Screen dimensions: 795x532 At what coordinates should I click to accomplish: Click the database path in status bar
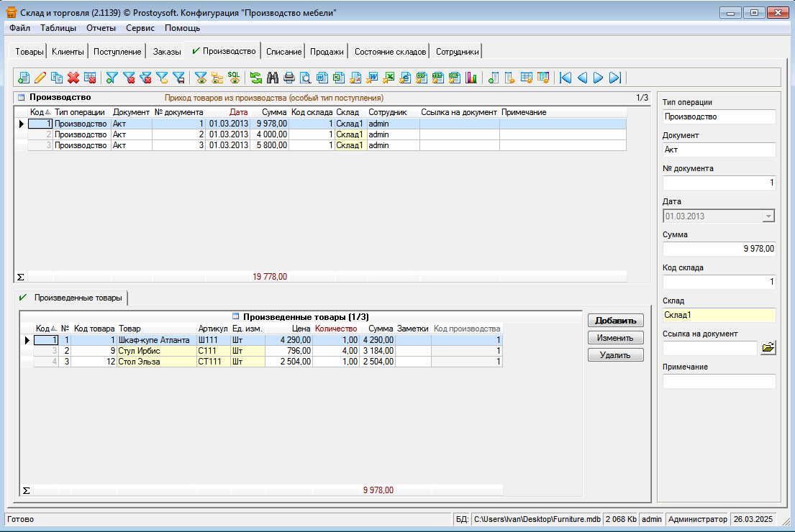pos(537,519)
